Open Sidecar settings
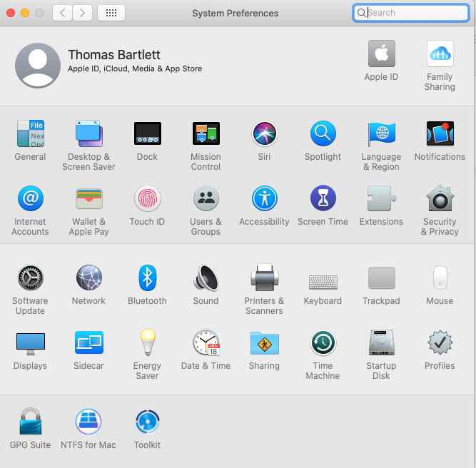476x468 pixels. (x=89, y=342)
